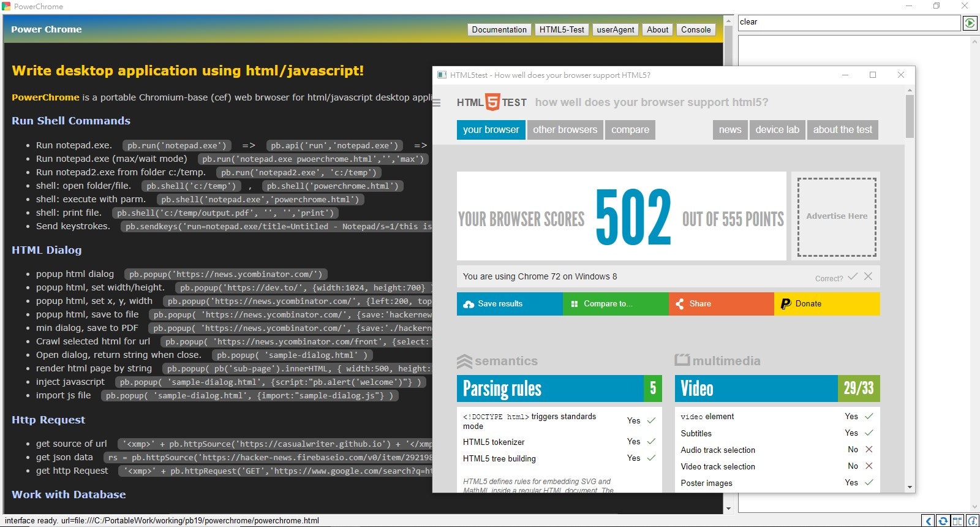Select the 'your browser' tab
The image size is (980, 527).
pos(491,130)
